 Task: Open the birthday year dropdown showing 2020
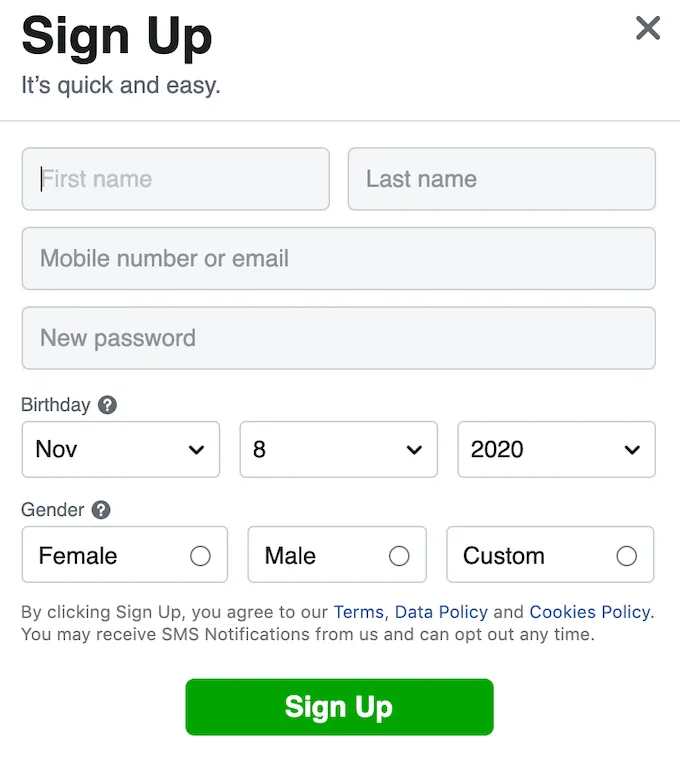click(x=556, y=450)
